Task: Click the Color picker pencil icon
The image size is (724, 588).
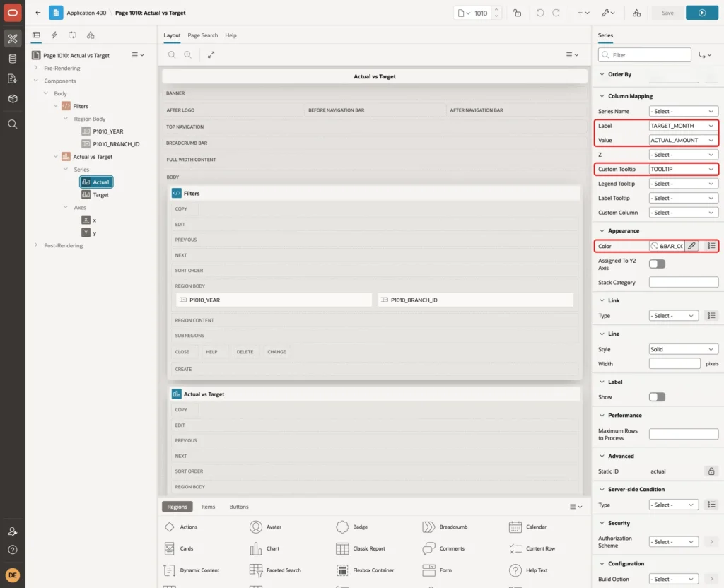Action: (x=691, y=246)
